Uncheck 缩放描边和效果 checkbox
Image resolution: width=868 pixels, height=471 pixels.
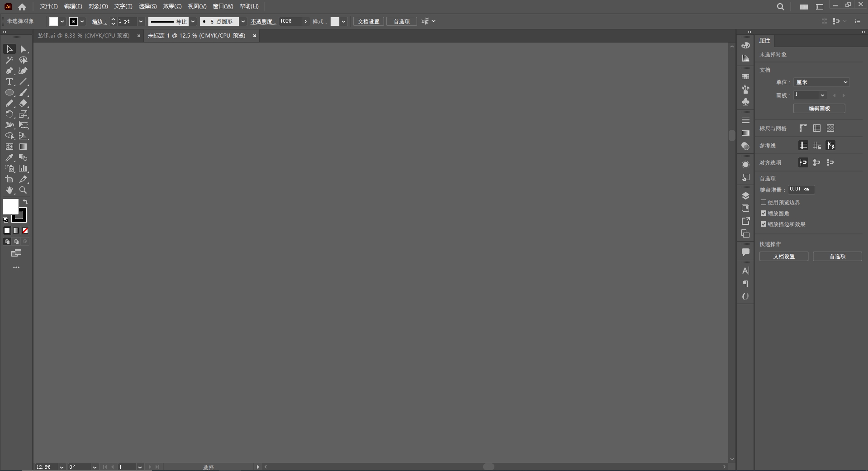(x=764, y=224)
